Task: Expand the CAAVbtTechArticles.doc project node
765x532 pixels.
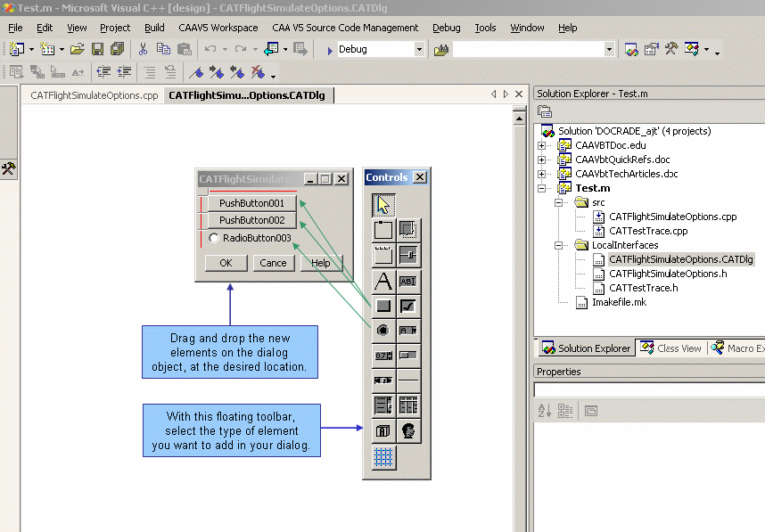Action: coord(541,174)
